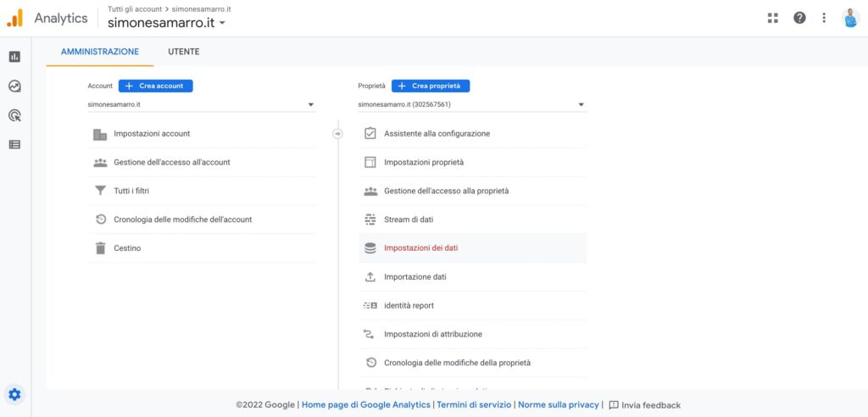This screenshot has height=417, width=868.
Task: Click the Gestione dell'accesso alla proprietà people icon
Action: (370, 191)
